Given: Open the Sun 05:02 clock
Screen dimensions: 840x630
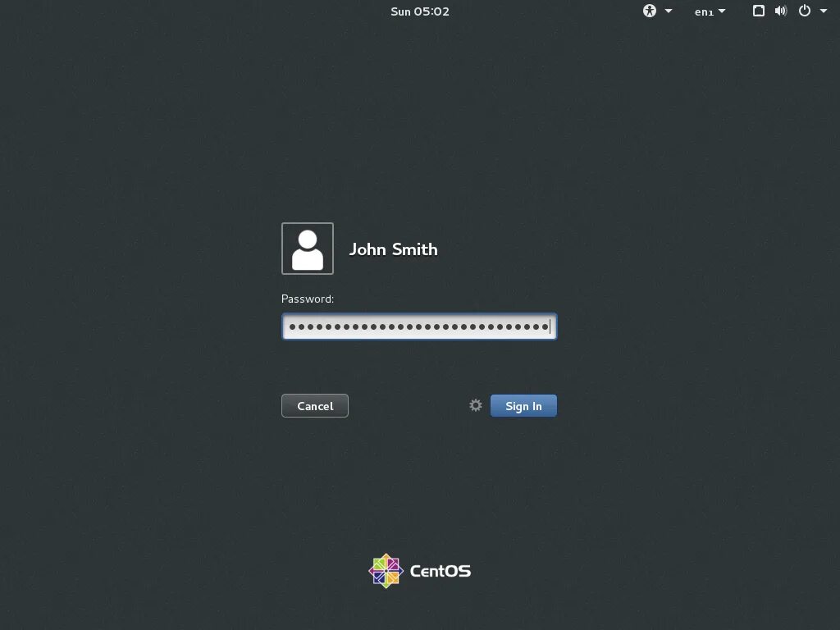Looking at the screenshot, I should pyautogui.click(x=420, y=11).
